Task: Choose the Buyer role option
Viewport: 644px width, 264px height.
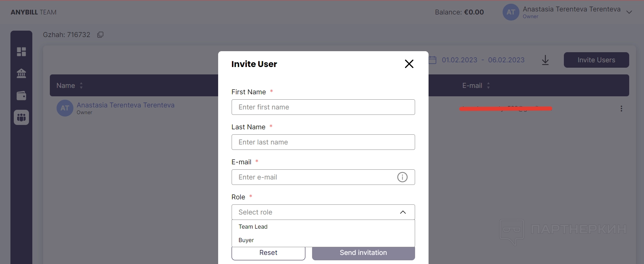Action: (246, 240)
